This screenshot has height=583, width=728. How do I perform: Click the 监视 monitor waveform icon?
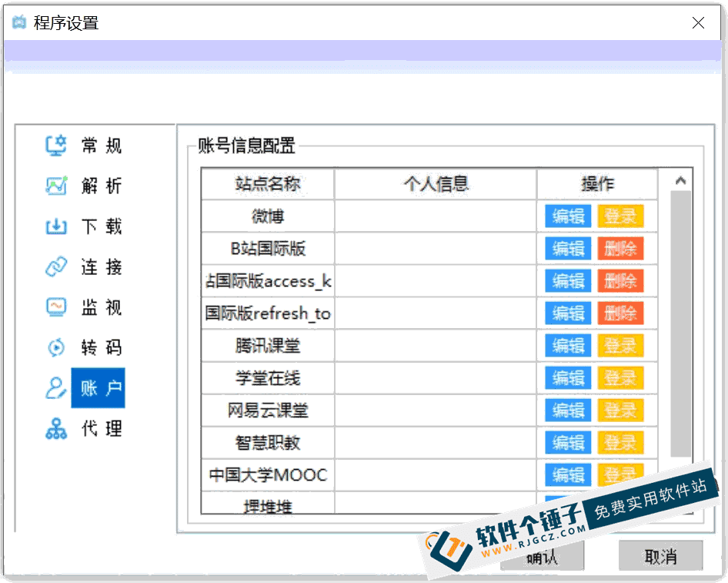tap(56, 307)
